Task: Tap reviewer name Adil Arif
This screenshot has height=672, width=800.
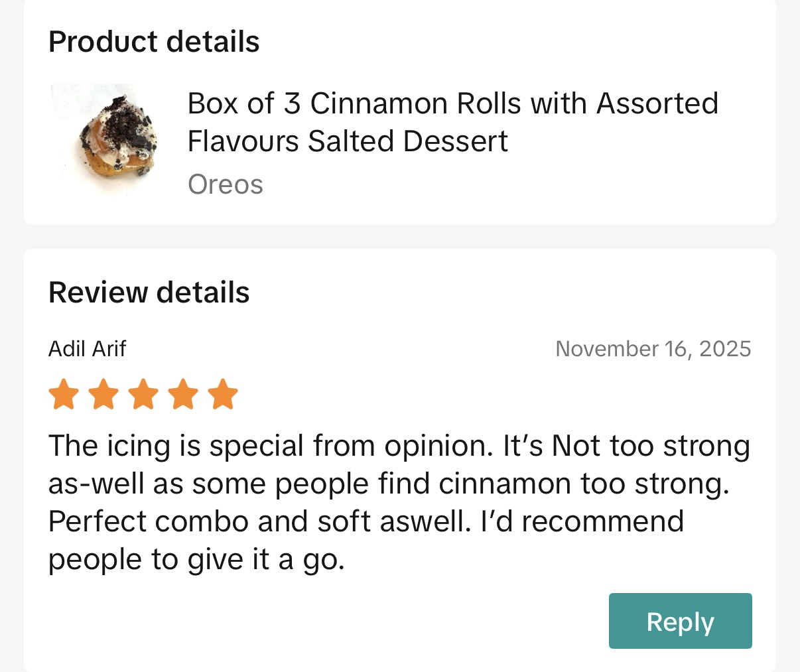Action: pyautogui.click(x=87, y=348)
